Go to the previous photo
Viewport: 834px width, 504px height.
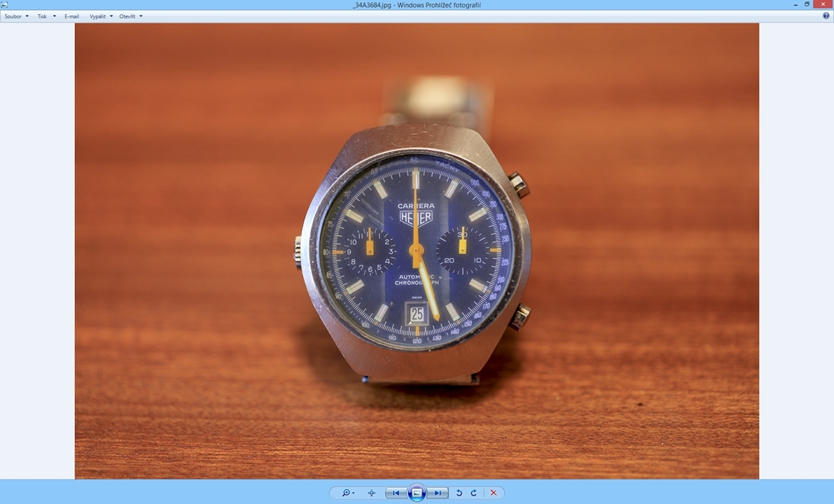396,493
